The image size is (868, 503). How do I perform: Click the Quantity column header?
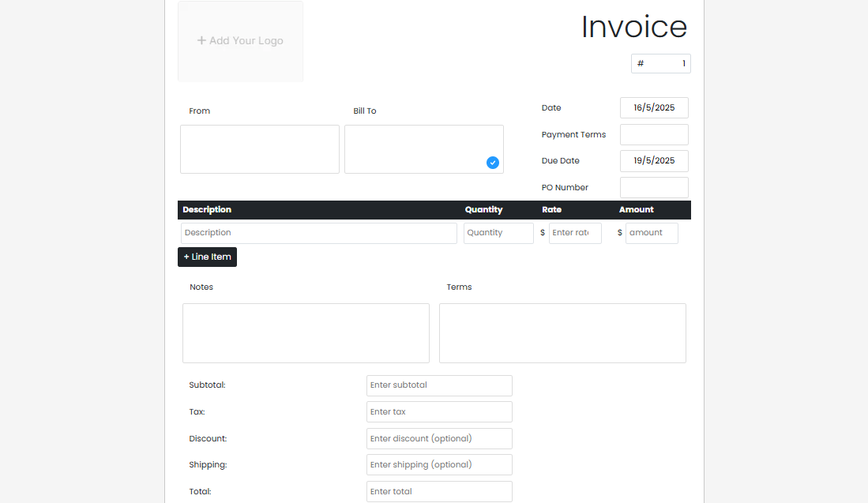tap(484, 210)
